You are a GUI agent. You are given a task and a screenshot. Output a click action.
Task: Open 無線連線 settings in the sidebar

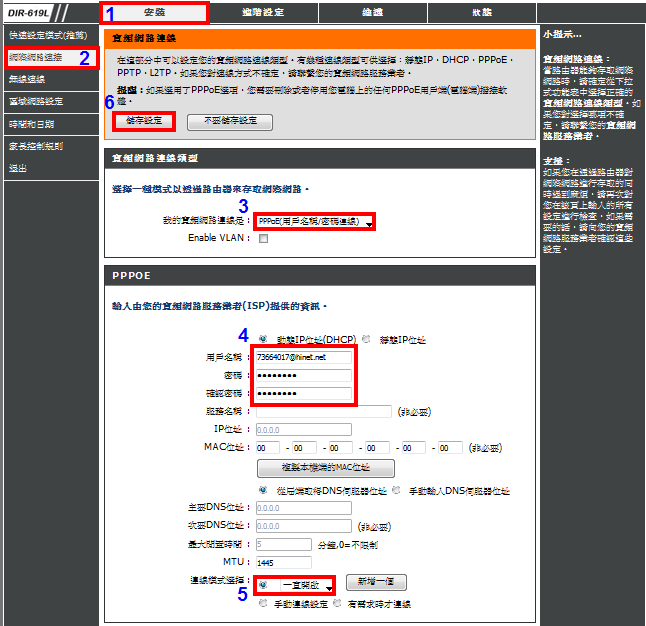(27, 79)
